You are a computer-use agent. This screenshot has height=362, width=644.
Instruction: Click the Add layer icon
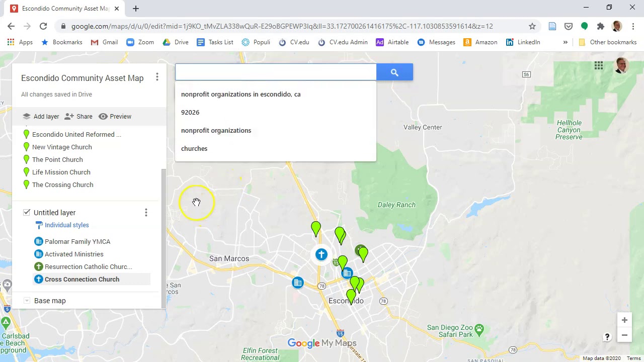(x=26, y=116)
